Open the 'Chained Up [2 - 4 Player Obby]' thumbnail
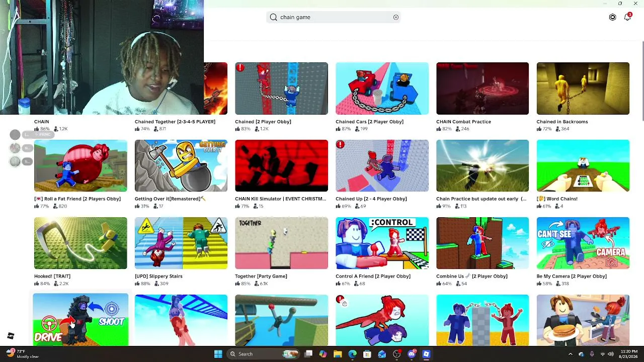The width and height of the screenshot is (644, 362). 382,166
